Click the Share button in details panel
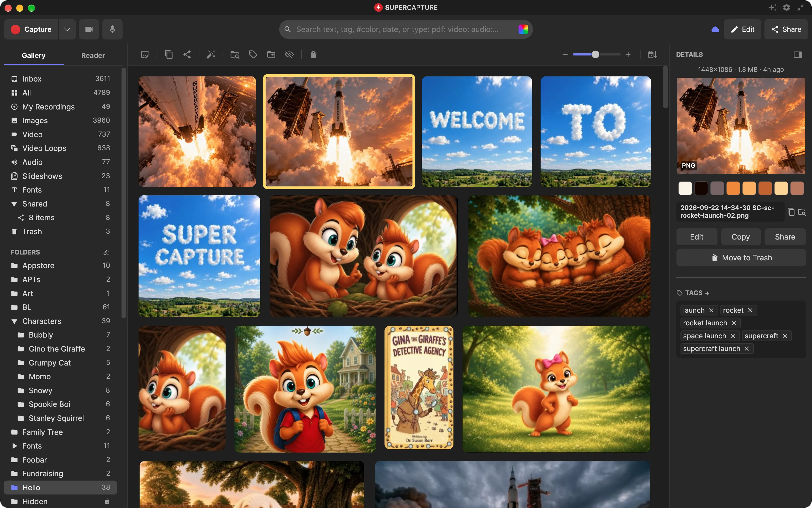Viewport: 812px width, 508px height. point(785,237)
